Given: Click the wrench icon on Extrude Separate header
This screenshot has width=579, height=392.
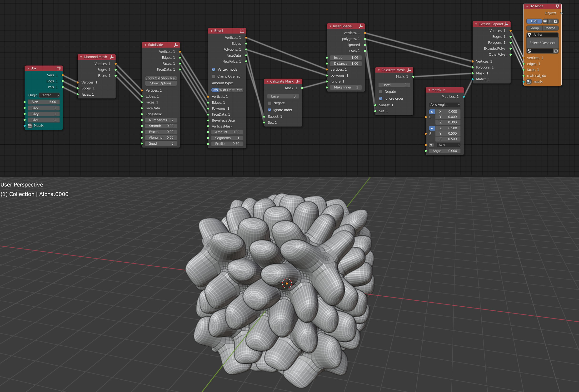Looking at the screenshot, I should [x=507, y=24].
